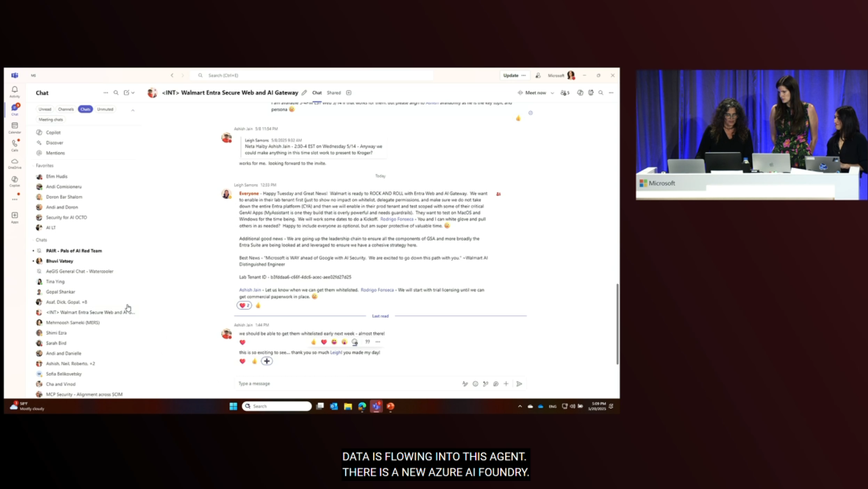This screenshot has height=489, width=868.
Task: Open PAIR - Pals of AI Red Team chat
Action: coord(74,251)
